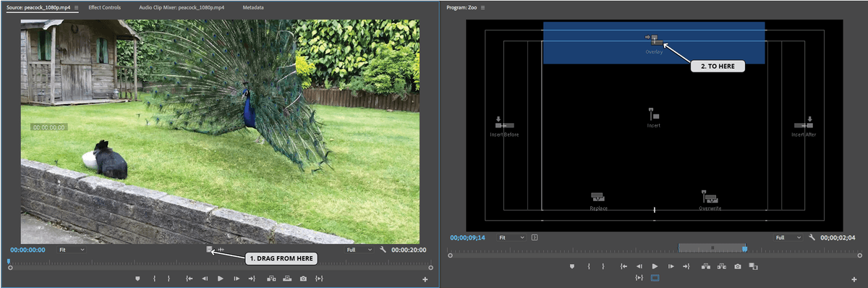Click the Drag Audio Only waveform icon
This screenshot has height=288, width=868.
coord(221,250)
